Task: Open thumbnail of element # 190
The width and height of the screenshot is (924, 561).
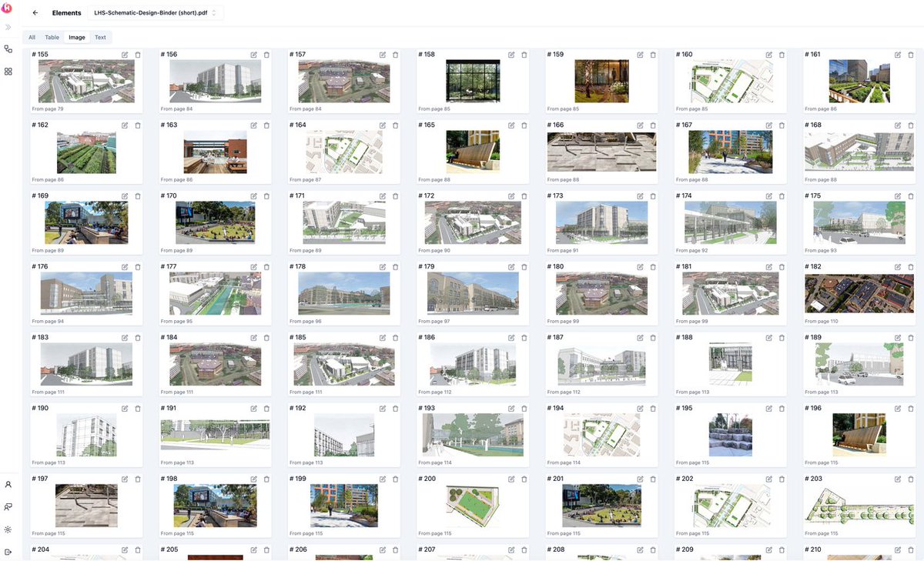Action: tap(86, 436)
